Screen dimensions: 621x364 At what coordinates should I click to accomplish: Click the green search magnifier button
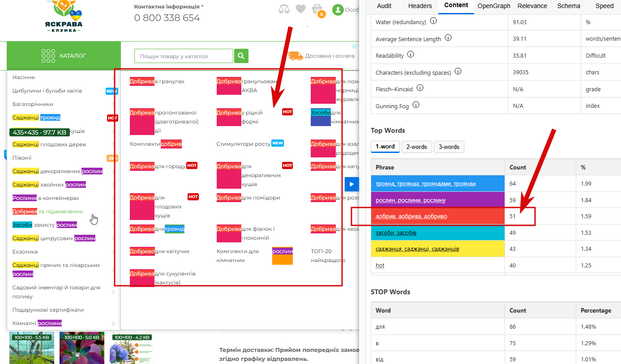click(241, 56)
